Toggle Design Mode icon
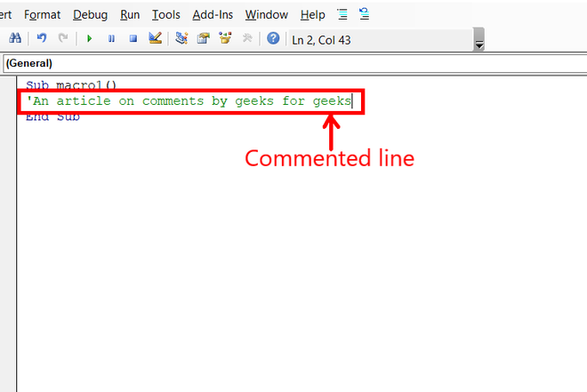Viewport: 587px width, 392px height. 155,38
